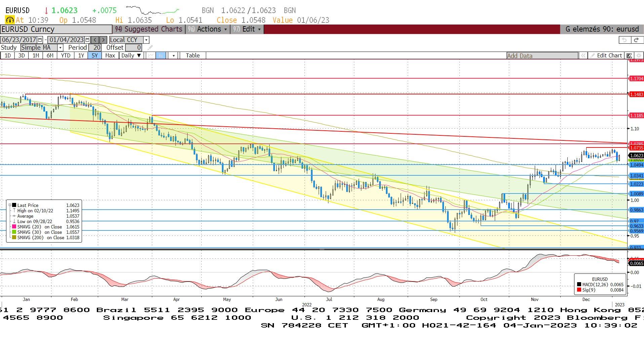
Task: Select the Max time range tab
Action: [x=110, y=55]
